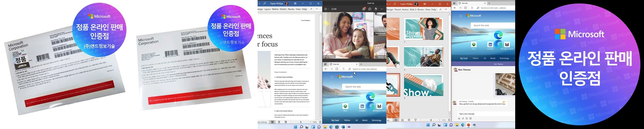This screenshot has width=644, height=129.
Task: Click the Word icon in the left taskbar
Action: pyautogui.click(x=343, y=127)
